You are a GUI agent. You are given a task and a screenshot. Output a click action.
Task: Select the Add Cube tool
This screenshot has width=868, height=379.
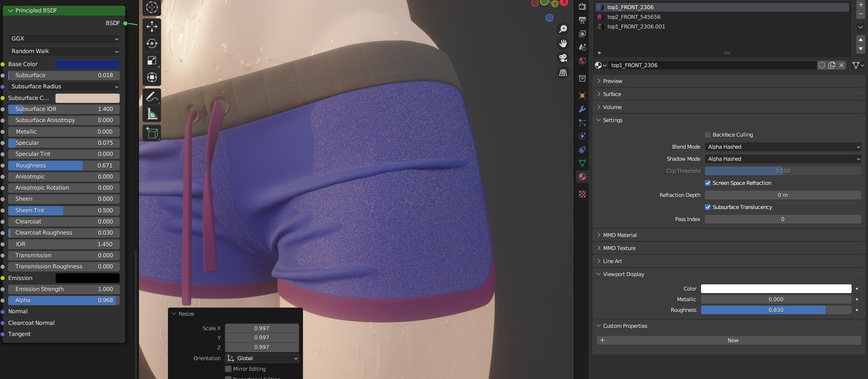pyautogui.click(x=152, y=133)
